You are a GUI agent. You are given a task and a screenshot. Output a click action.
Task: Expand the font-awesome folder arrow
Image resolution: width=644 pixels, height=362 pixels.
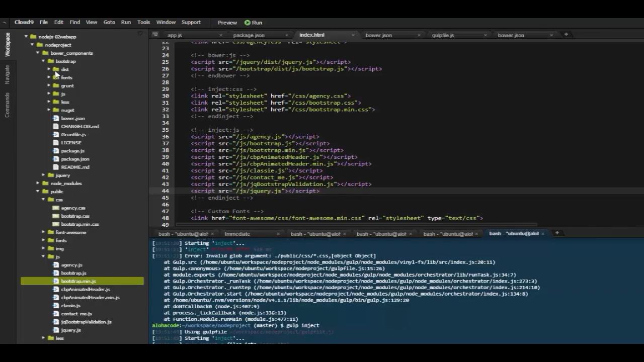click(x=43, y=232)
